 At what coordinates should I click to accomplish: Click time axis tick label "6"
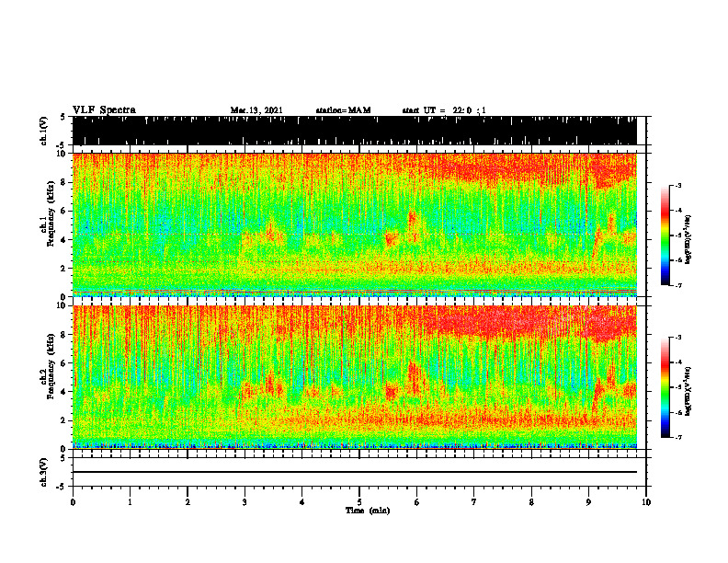tap(417, 502)
